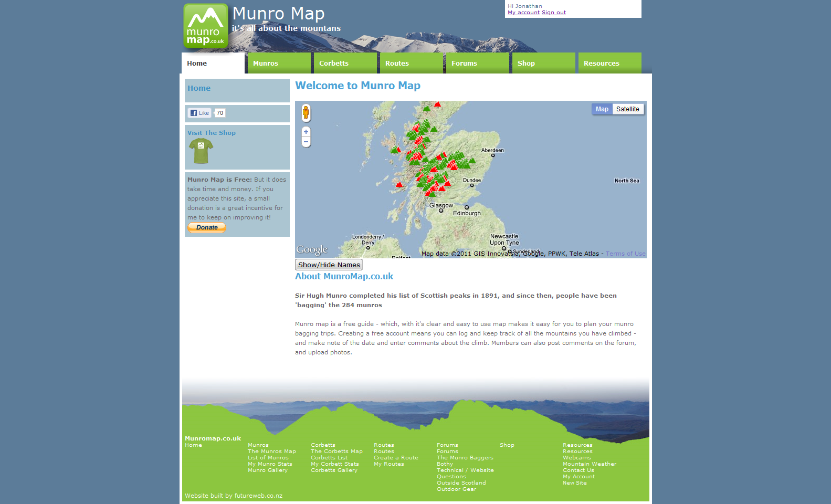The height and width of the screenshot is (504, 831).
Task: Click Glasgow label on the map
Action: tap(441, 206)
